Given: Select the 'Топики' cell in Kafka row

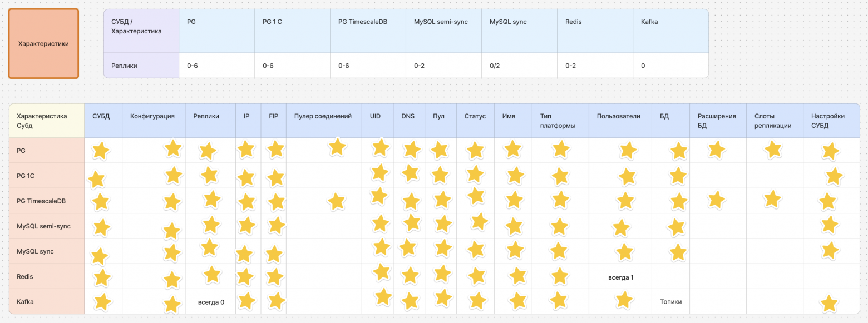Looking at the screenshot, I should (x=671, y=301).
